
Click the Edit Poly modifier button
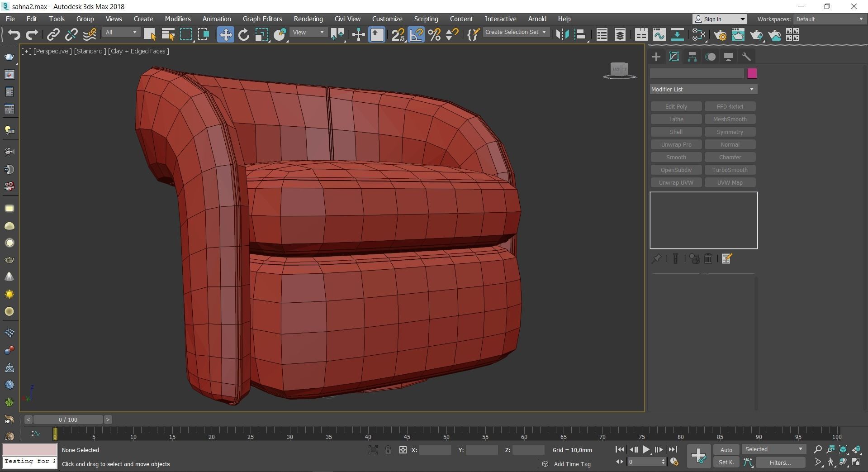click(x=676, y=106)
